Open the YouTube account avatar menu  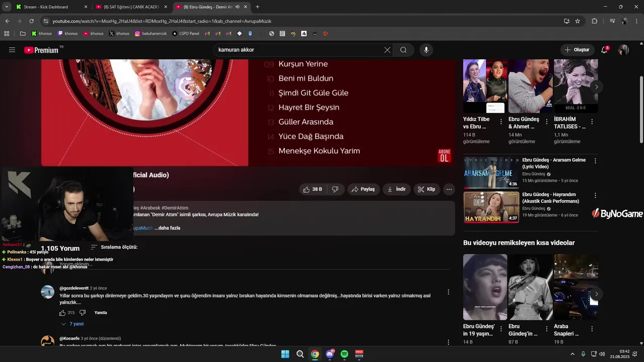623,50
